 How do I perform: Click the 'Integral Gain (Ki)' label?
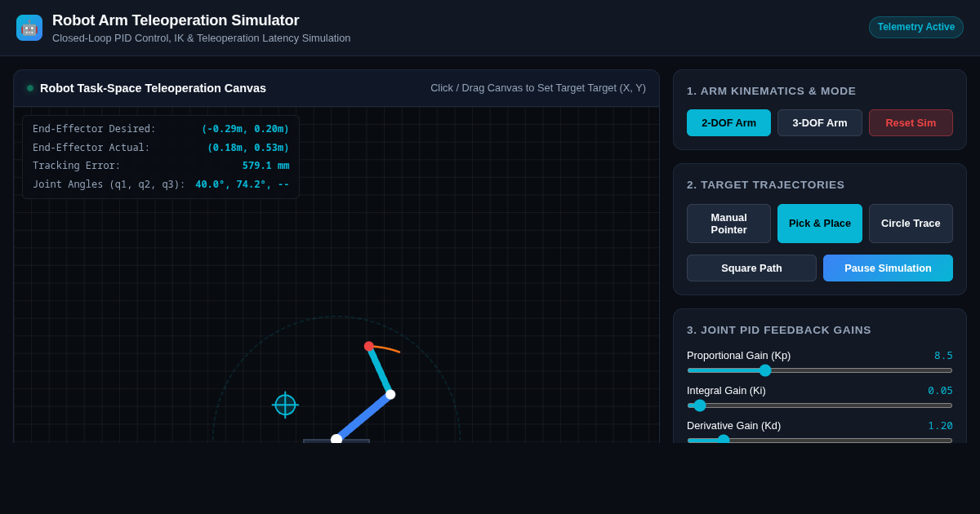coord(726,391)
